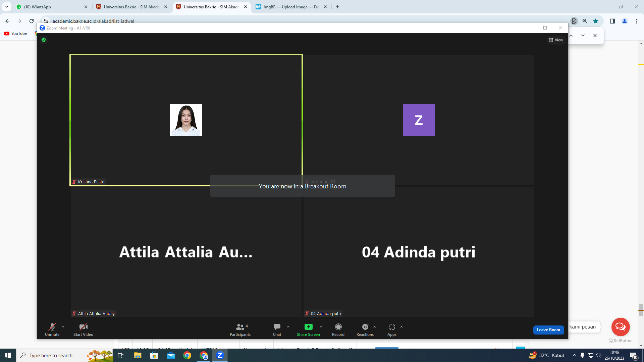This screenshot has width=644, height=362.
Task: Start recording with the Record button
Action: 338,329
